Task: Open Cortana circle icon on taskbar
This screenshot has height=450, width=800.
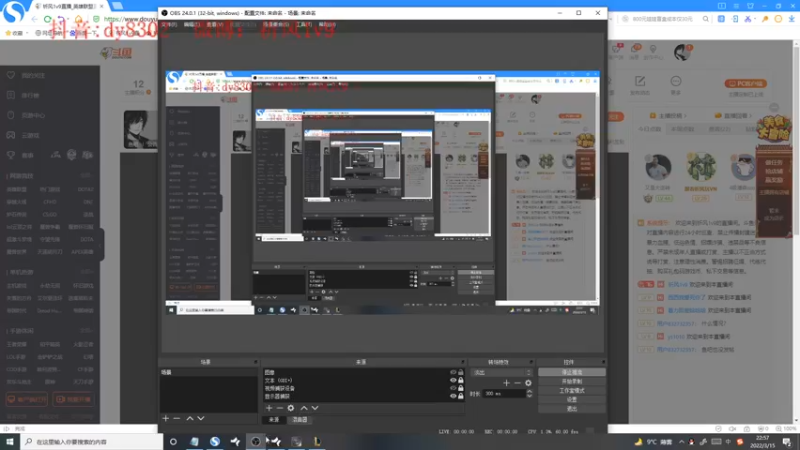Action: point(173,442)
